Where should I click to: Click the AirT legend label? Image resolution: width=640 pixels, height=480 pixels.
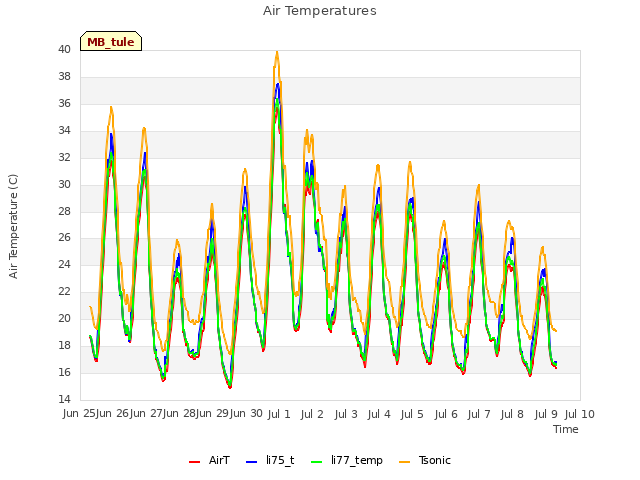pyautogui.click(x=219, y=460)
